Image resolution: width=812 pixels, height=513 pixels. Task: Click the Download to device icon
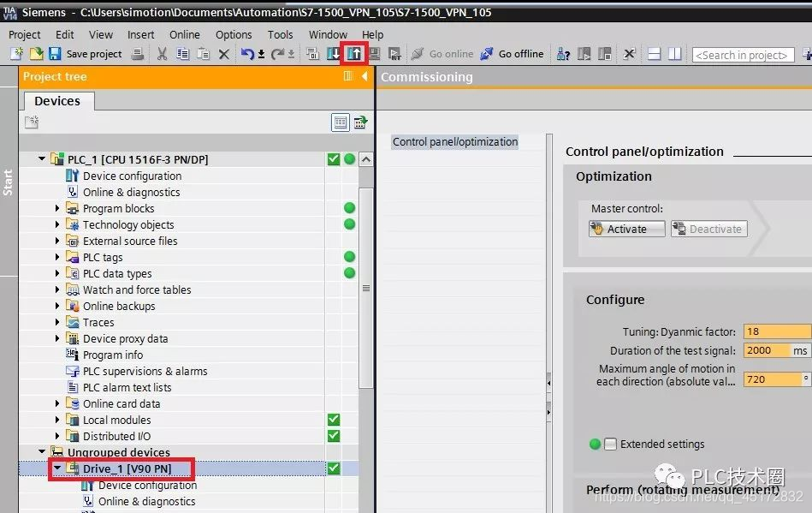(334, 53)
